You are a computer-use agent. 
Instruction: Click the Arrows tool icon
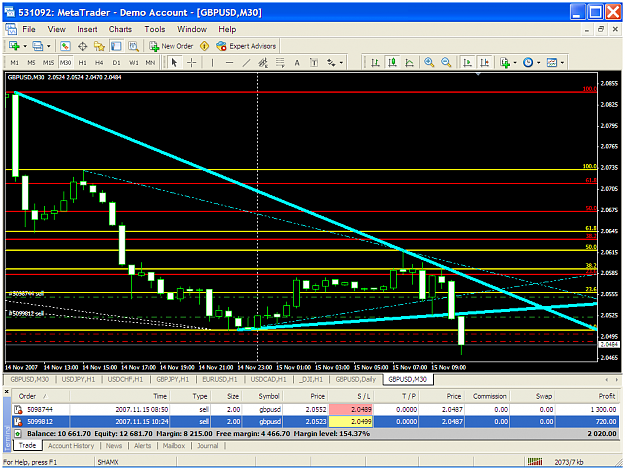coord(331,63)
